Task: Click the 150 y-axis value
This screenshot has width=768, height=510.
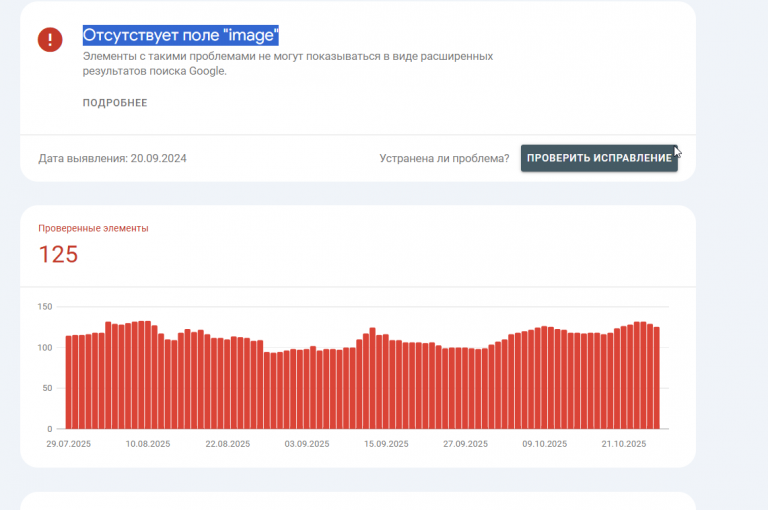Action: 45,307
